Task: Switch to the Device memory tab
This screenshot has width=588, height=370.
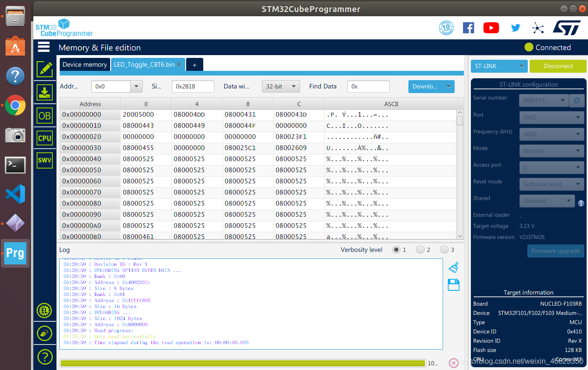Action: [85, 64]
